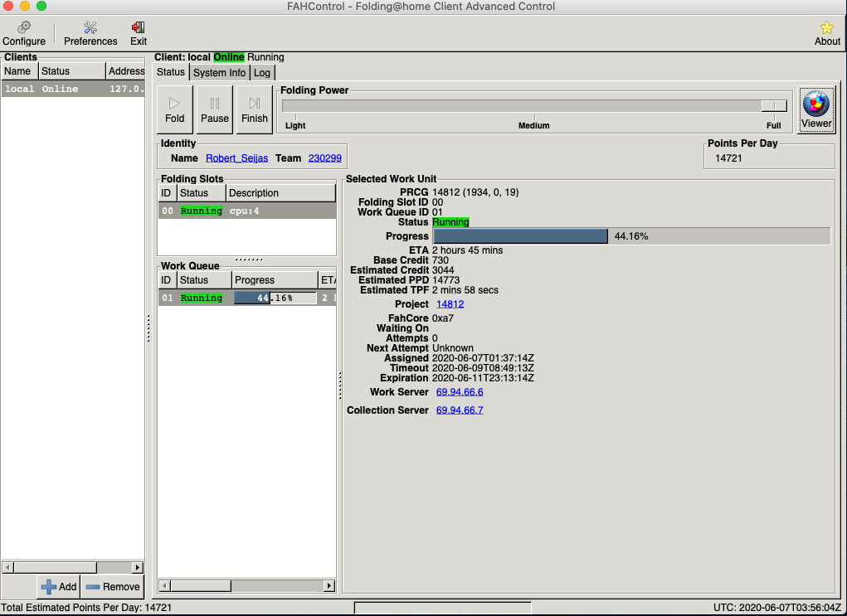The height and width of the screenshot is (616, 847).
Task: Click the Finish button
Action: 255,109
